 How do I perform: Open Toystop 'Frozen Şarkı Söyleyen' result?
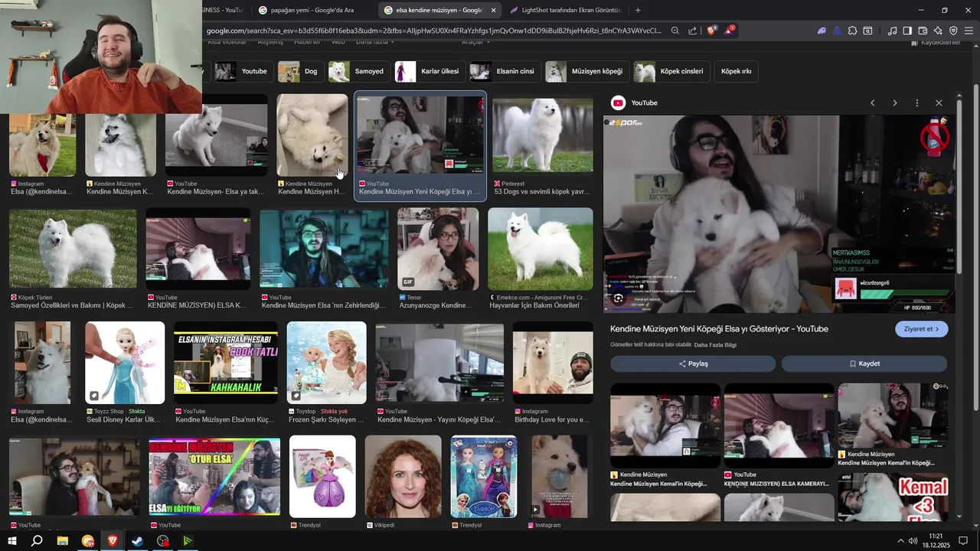tap(326, 363)
